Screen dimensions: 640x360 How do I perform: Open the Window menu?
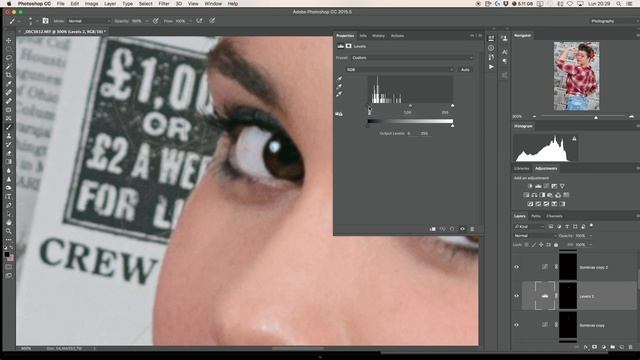213,4
